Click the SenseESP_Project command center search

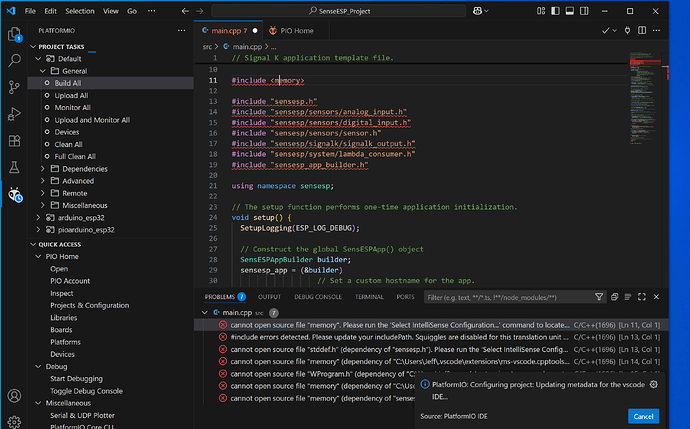338,11
